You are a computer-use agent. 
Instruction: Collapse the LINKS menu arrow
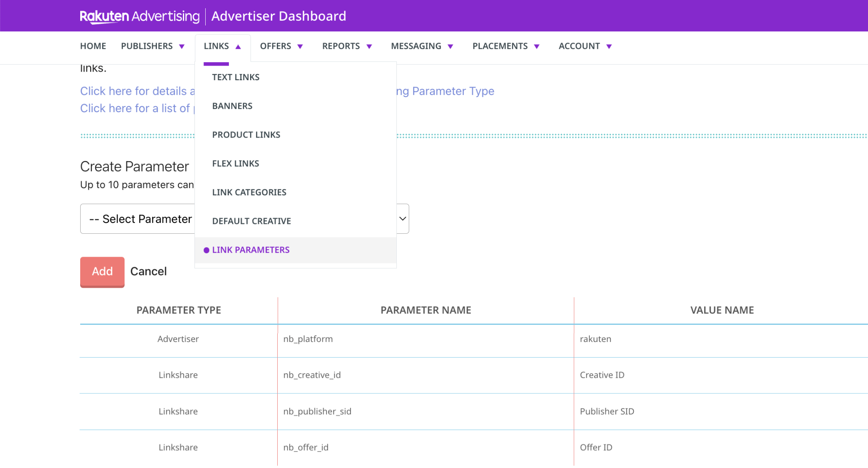click(238, 47)
